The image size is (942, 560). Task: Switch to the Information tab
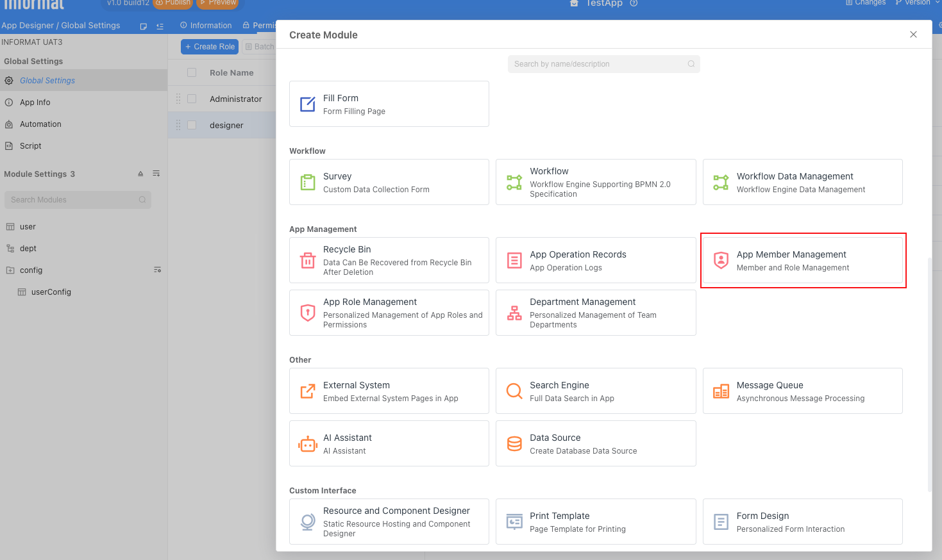(206, 26)
